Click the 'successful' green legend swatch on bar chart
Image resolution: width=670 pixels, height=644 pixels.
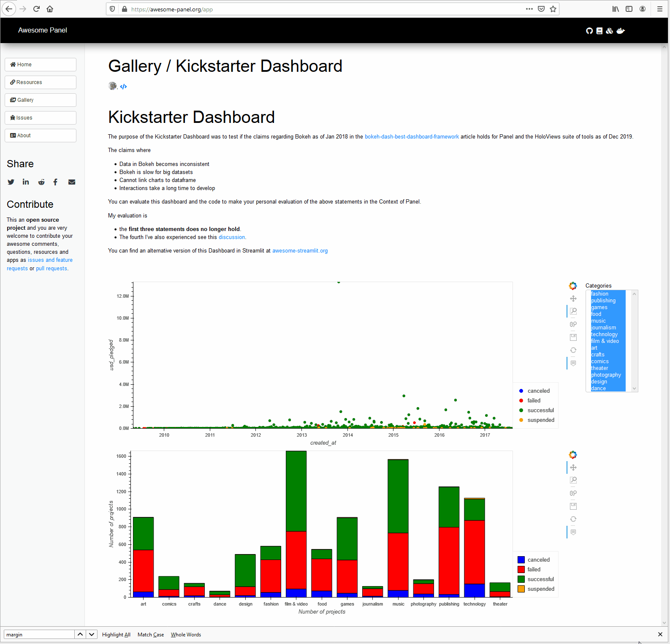[521, 579]
